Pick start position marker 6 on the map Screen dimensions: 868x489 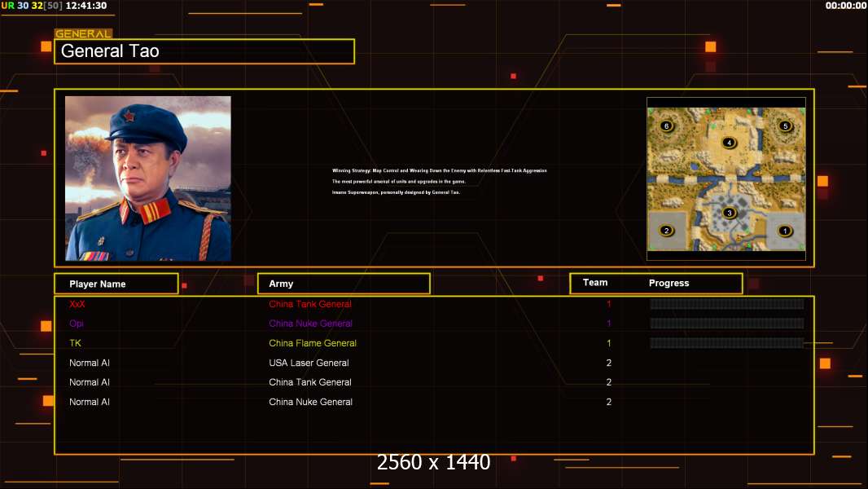coord(667,126)
